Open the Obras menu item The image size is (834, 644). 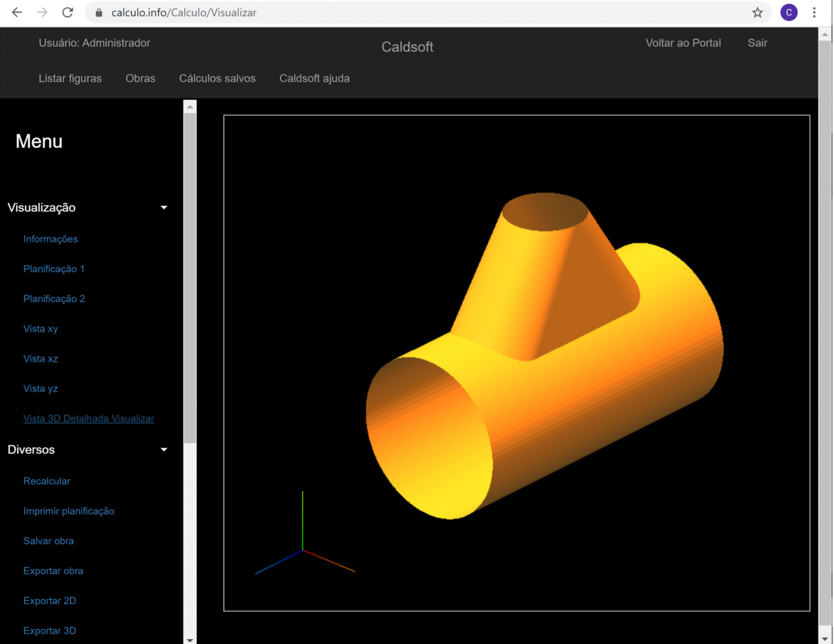[x=140, y=79]
